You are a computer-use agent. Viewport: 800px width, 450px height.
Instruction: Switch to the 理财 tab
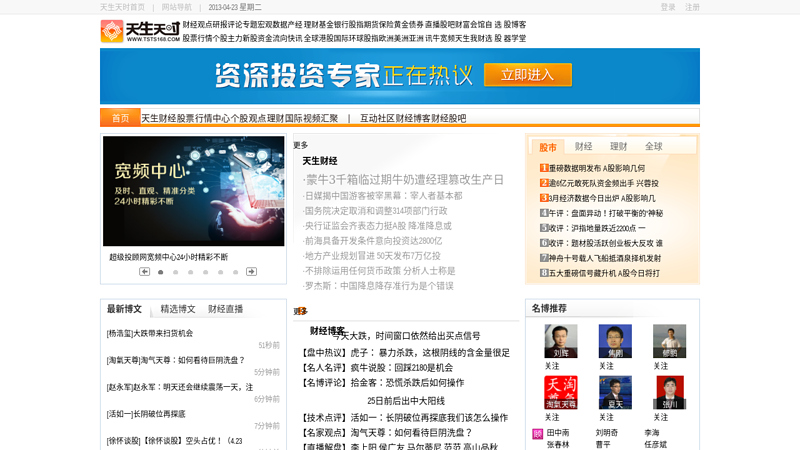618,146
